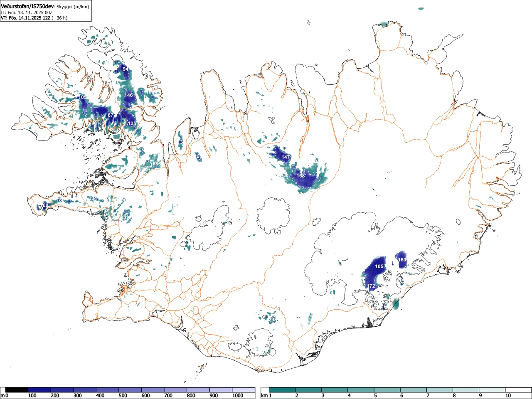
Task: Click the '500' tick label on the metre legend
Action: click(x=123, y=396)
